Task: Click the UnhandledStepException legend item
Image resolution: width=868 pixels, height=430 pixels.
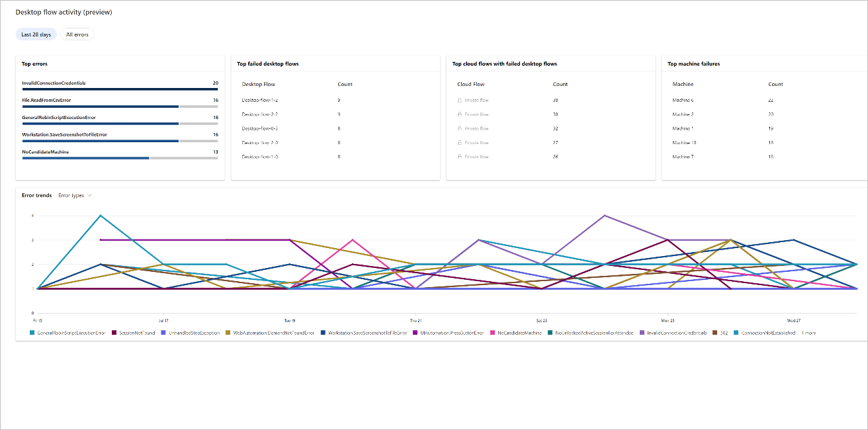Action: 194,333
